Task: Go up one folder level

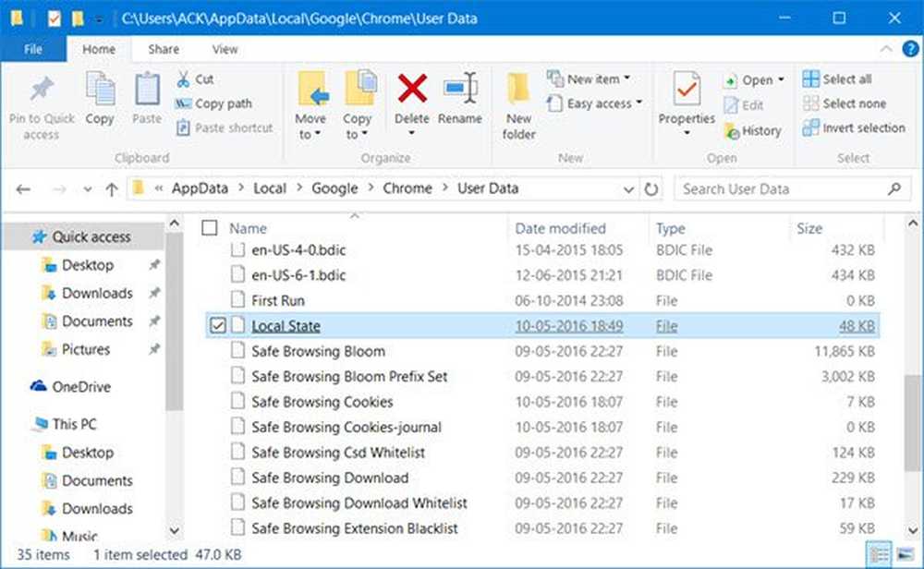Action: (x=112, y=189)
